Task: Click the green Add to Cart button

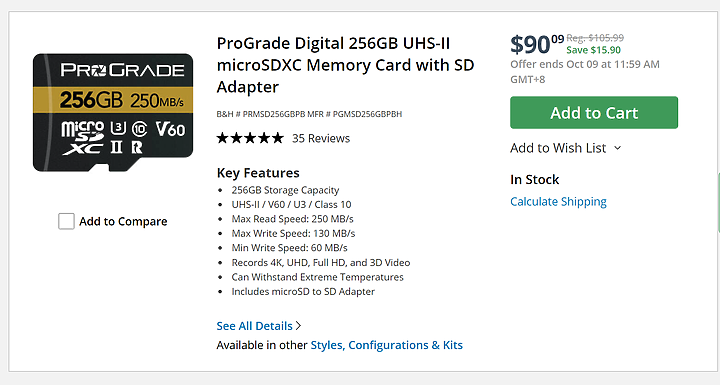Action: click(x=594, y=113)
